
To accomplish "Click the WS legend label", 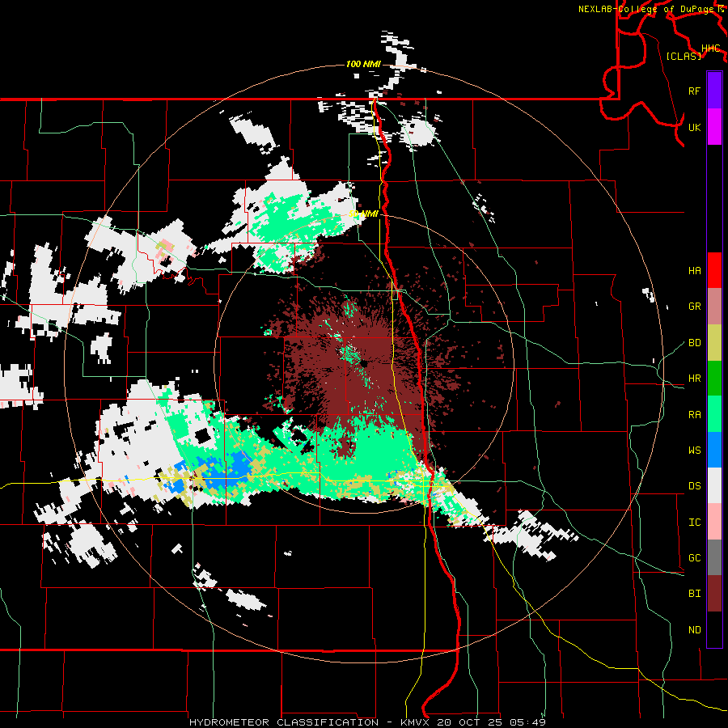I will pos(694,451).
